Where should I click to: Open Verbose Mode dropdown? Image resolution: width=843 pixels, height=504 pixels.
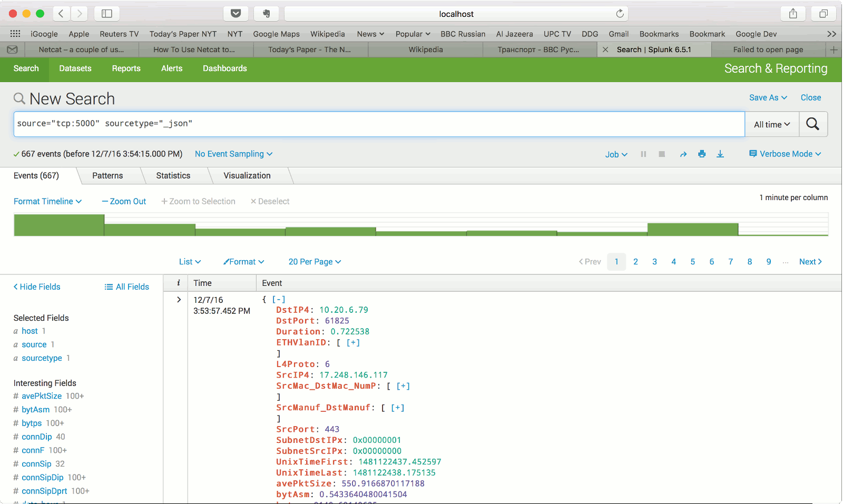[x=785, y=154]
